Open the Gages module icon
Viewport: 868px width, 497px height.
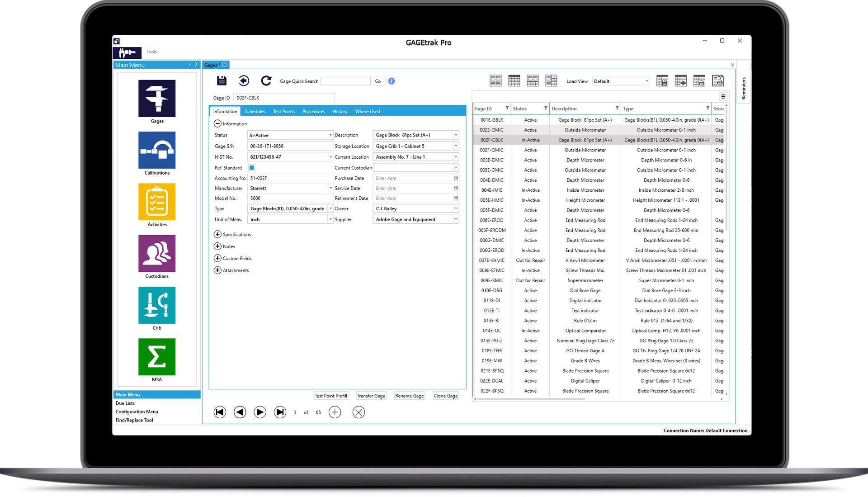157,99
